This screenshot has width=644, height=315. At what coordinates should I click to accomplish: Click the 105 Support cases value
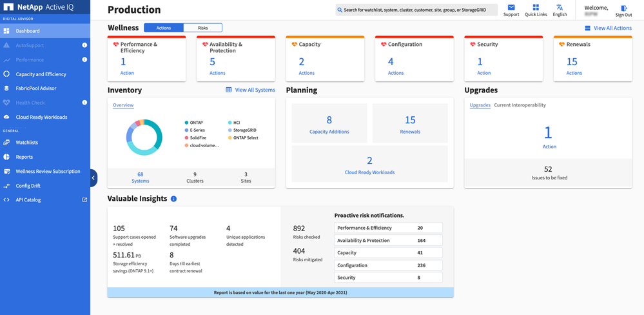(x=119, y=229)
